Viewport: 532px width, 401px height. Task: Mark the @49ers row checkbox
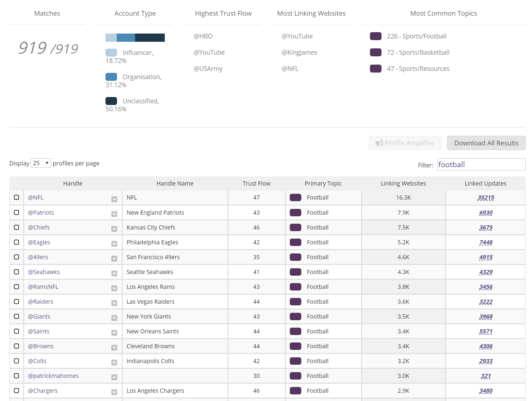[x=16, y=257]
